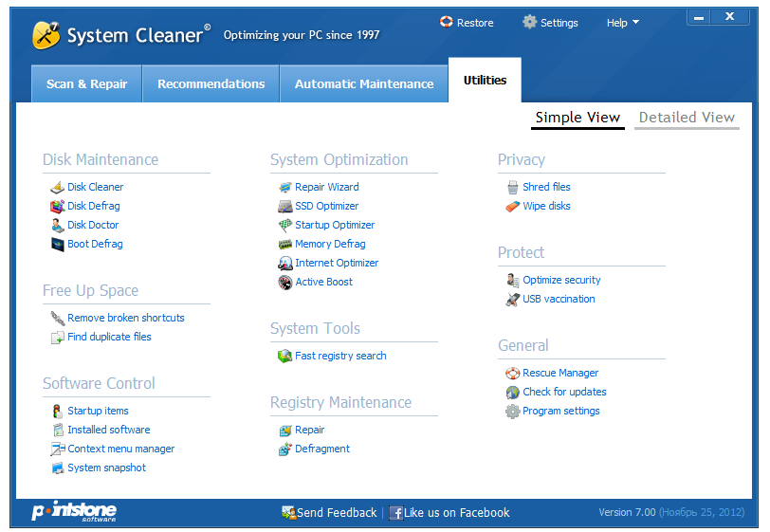770x532 pixels.
Task: Open the Context menu manager link
Action: tap(121, 449)
